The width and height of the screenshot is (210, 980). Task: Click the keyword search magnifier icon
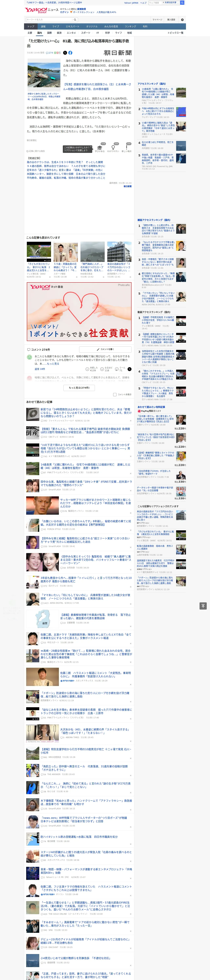[x=75, y=20]
